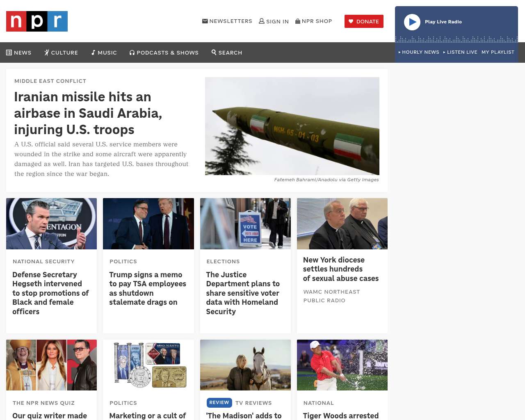This screenshot has height=420, width=525.
Task: Click the Search magnifier icon
Action: [214, 52]
